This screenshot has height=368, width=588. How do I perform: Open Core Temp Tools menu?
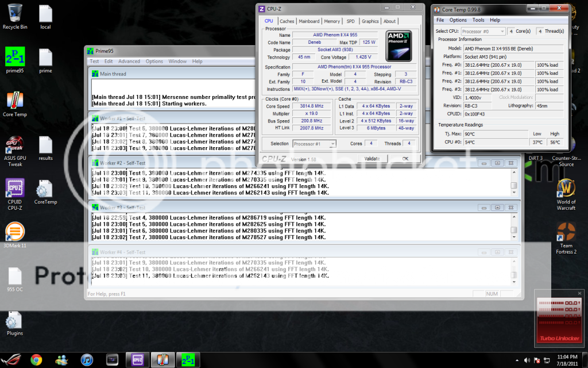[478, 20]
